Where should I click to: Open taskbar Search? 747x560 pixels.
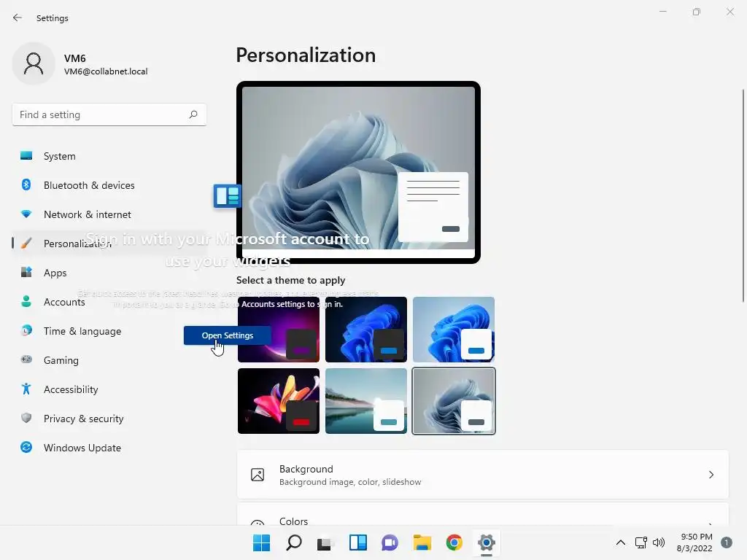click(293, 542)
